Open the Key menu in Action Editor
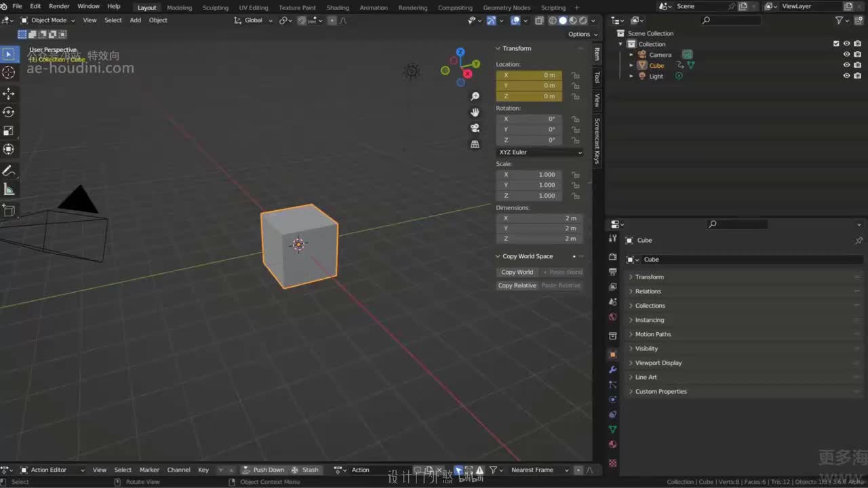 (x=203, y=470)
